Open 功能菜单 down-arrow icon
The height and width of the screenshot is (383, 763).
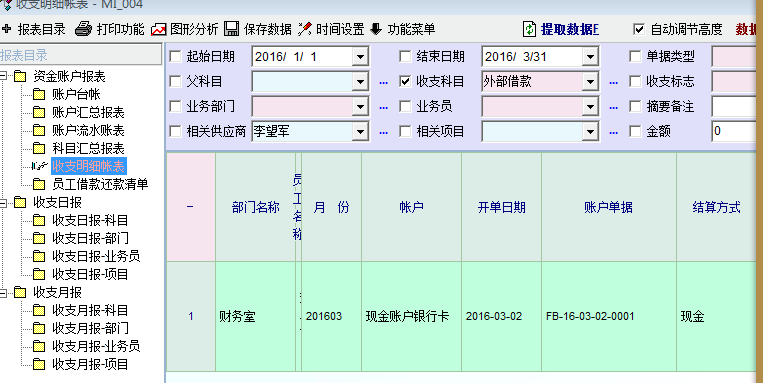coord(376,29)
